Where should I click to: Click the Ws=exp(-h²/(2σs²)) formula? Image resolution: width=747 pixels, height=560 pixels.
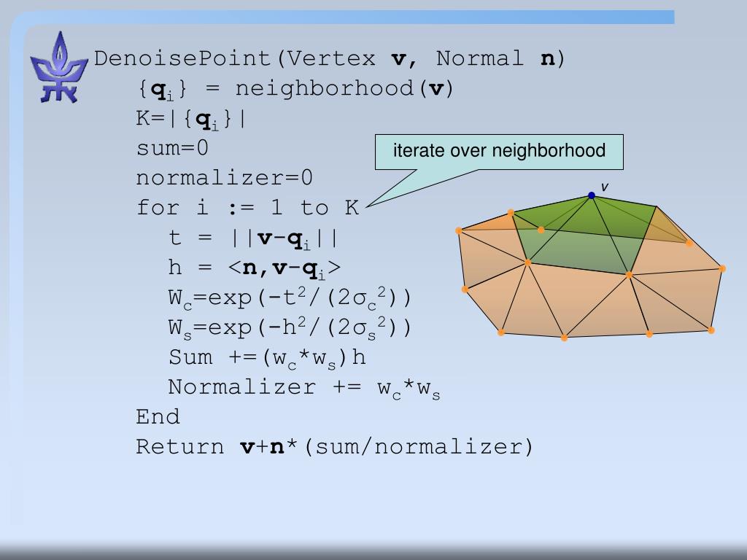(290, 328)
